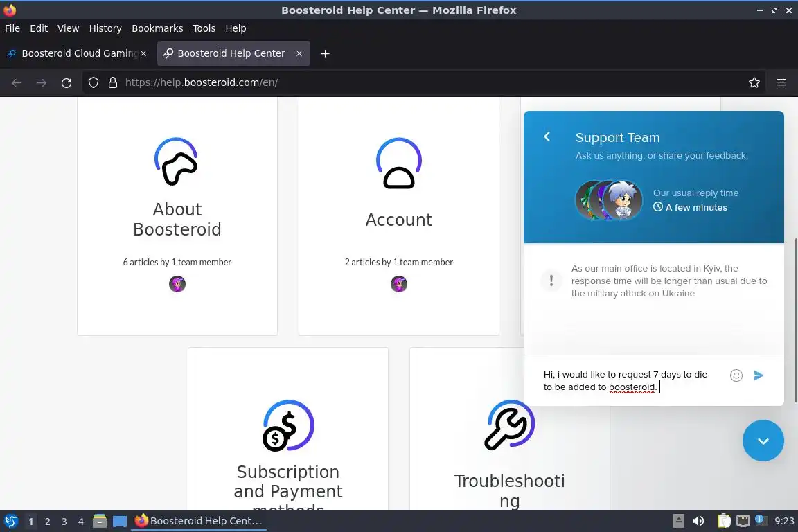Switch to workspace 1
The image size is (798, 532).
30,522
